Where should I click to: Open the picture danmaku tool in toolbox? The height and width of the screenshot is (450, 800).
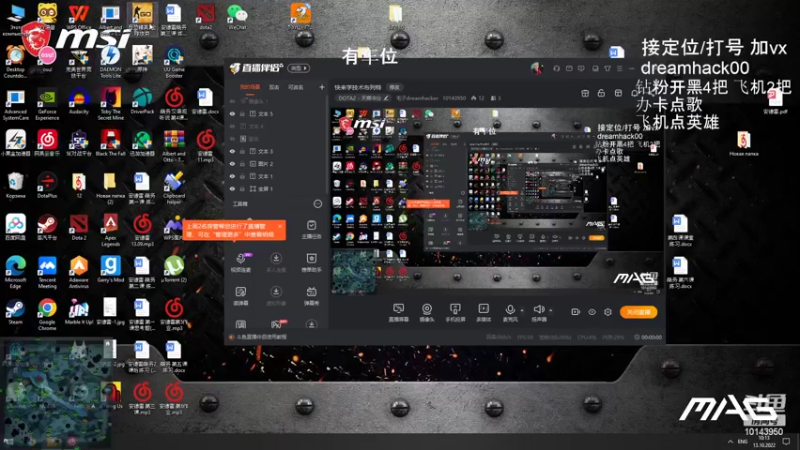coord(241,295)
